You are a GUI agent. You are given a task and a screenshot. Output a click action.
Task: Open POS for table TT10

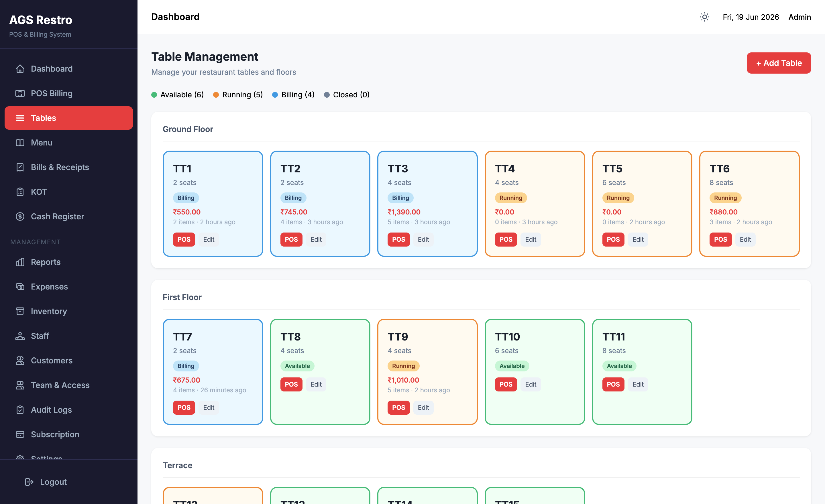(x=506, y=385)
